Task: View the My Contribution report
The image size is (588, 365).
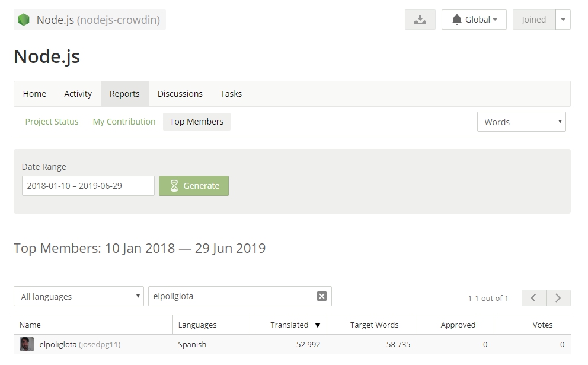Action: pos(124,122)
